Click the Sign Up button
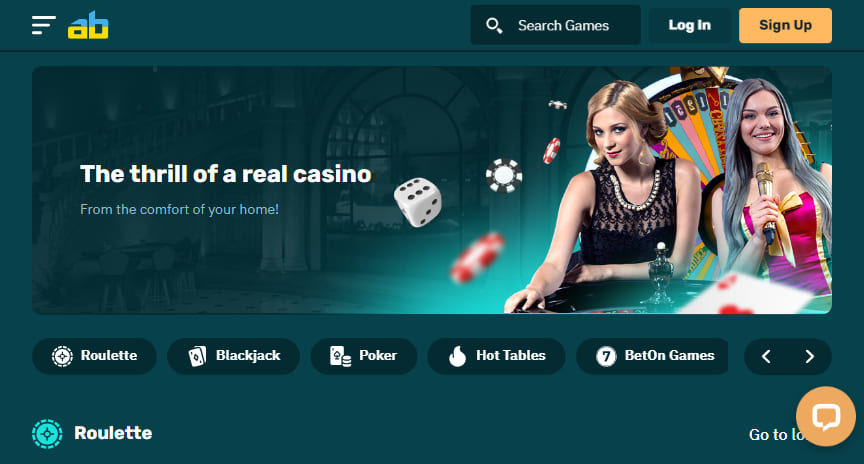864x464 pixels. click(x=785, y=25)
